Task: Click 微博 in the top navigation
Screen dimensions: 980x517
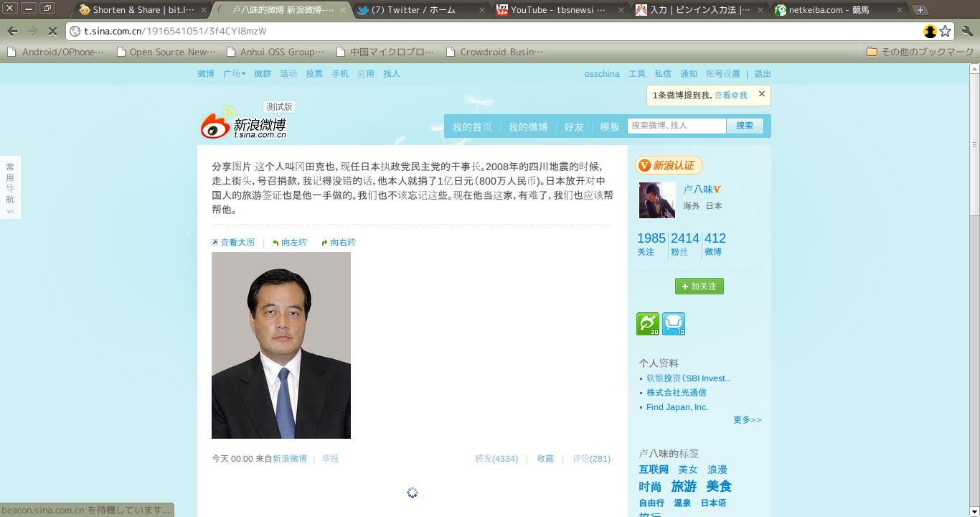Action: (x=206, y=74)
